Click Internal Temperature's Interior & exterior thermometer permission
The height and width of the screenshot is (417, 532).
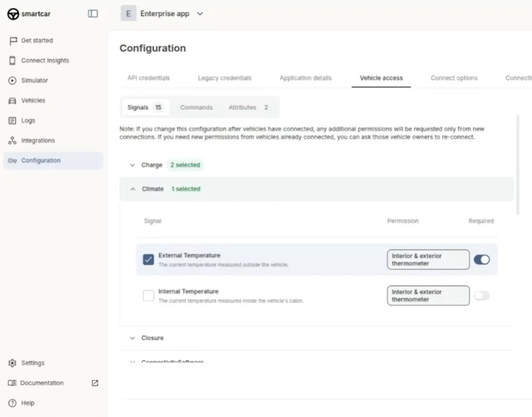[428, 296]
